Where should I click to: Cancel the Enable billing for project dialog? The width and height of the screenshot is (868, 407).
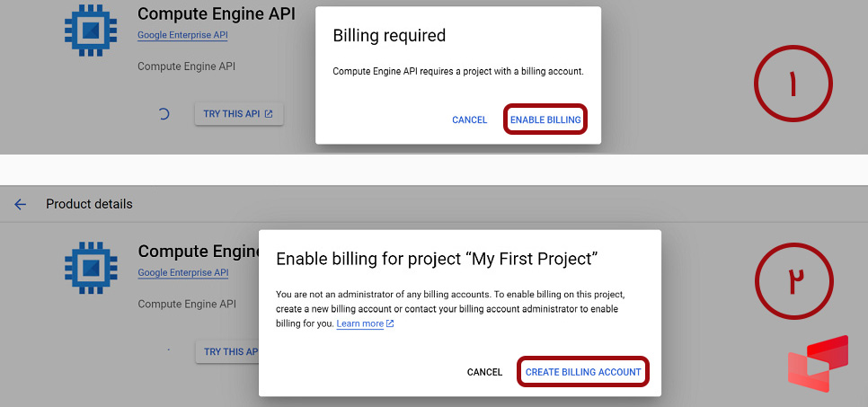click(484, 372)
